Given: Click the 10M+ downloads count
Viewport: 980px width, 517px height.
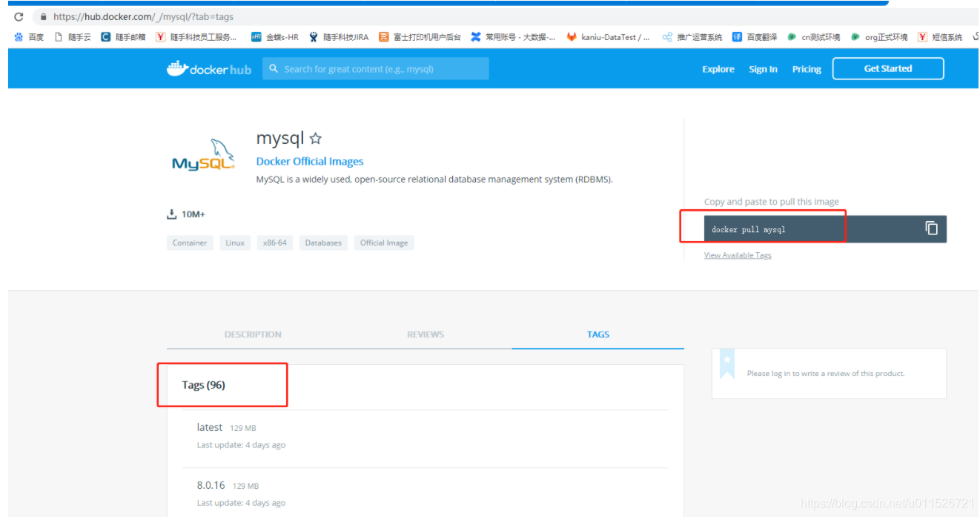Looking at the screenshot, I should pyautogui.click(x=193, y=214).
